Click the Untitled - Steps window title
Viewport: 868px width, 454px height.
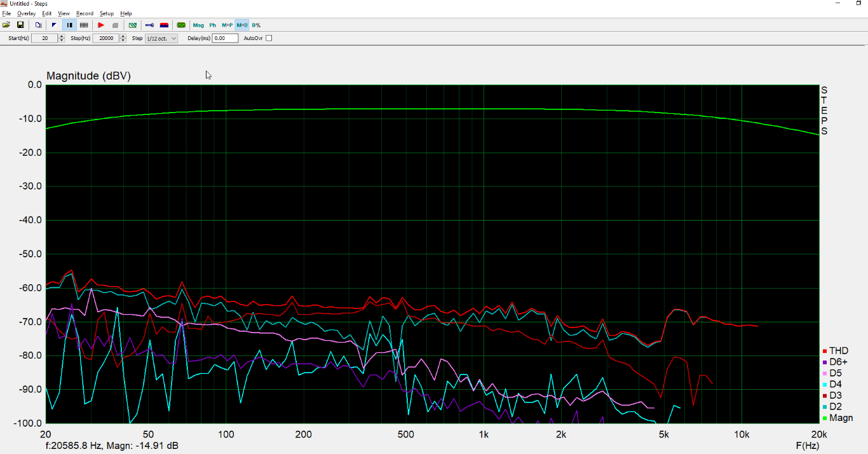[29, 4]
